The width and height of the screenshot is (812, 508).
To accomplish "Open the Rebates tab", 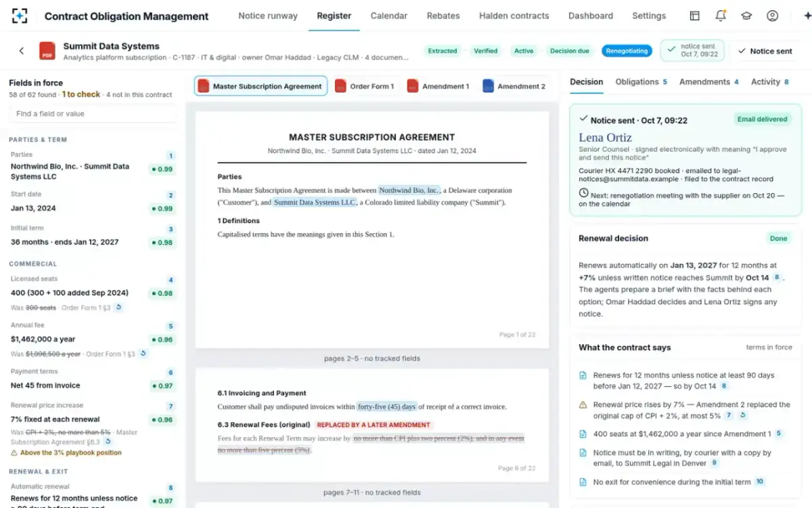I will [443, 16].
